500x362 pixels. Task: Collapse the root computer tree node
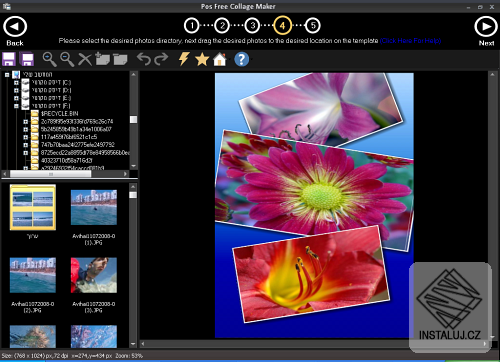[7, 75]
